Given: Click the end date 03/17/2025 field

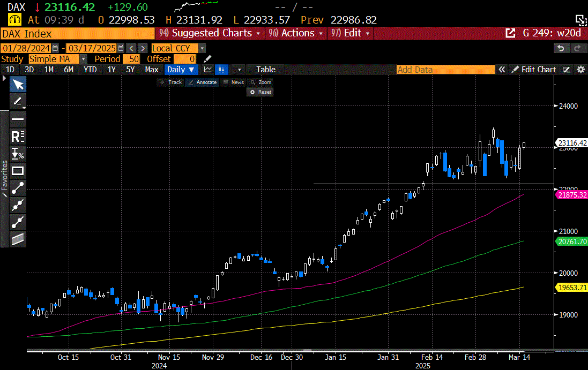Looking at the screenshot, I should tap(92, 48).
